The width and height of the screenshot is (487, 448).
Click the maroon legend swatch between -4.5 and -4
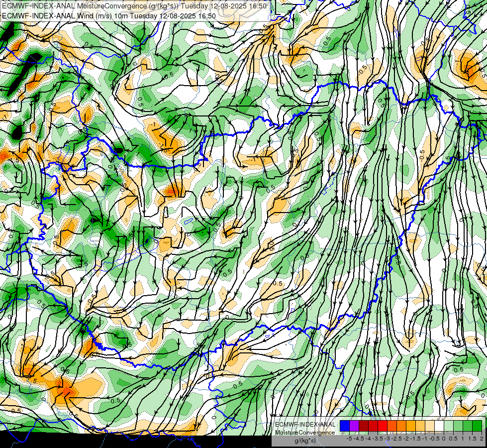364,426
